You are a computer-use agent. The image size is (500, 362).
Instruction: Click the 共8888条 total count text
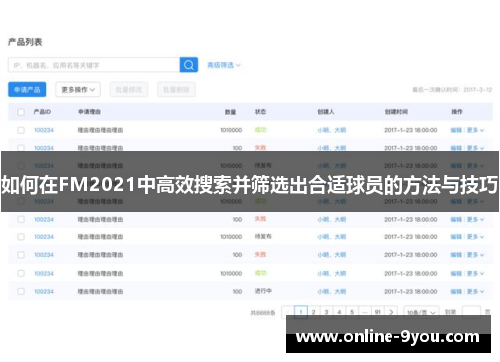(x=263, y=313)
